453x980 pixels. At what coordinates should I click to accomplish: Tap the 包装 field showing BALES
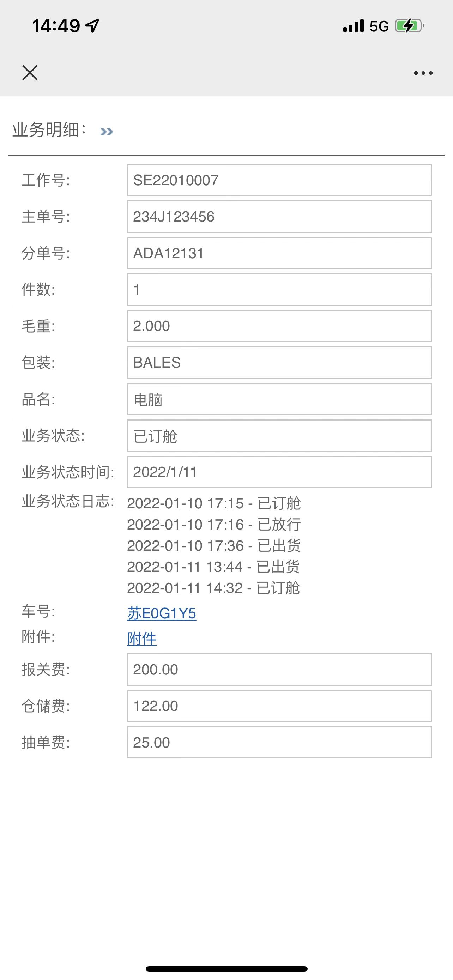click(279, 363)
